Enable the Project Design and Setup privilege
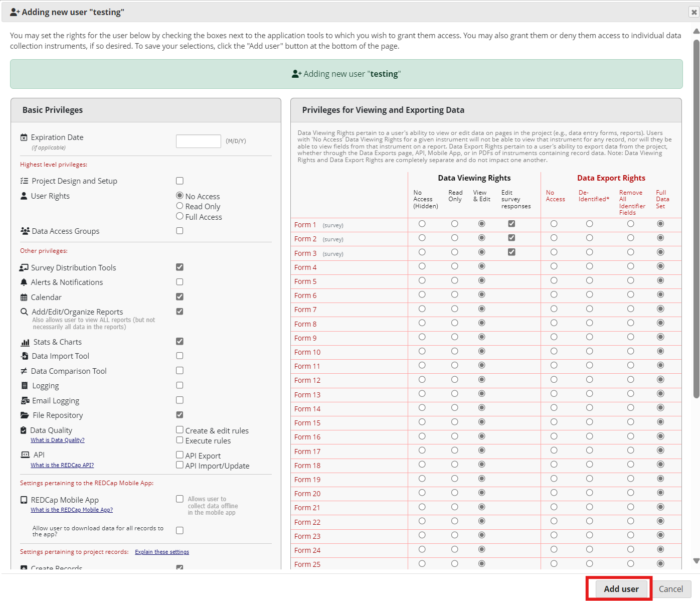This screenshot has width=700, height=601. coord(180,181)
